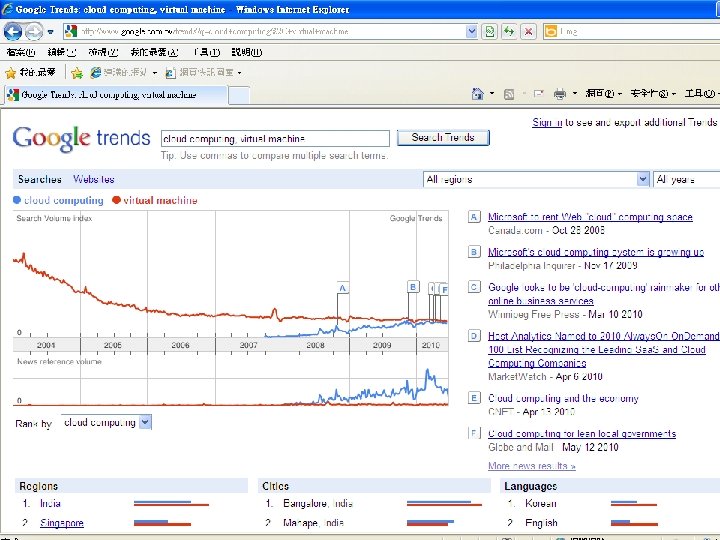This screenshot has width=720, height=540.
Task: Click the search terms input field
Action: tap(275, 139)
